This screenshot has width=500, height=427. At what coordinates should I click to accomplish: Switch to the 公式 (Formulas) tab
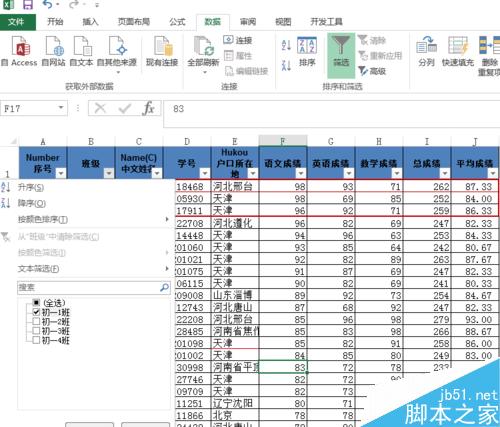[177, 22]
